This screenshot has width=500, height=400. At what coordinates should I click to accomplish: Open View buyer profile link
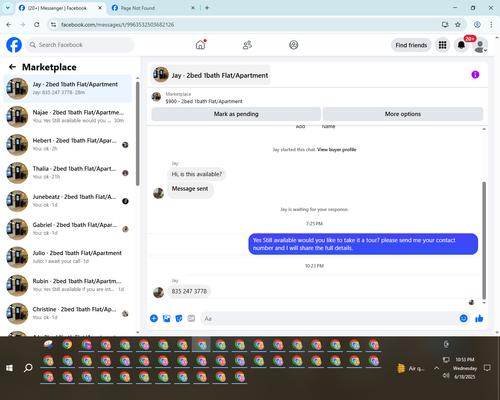[336, 149]
